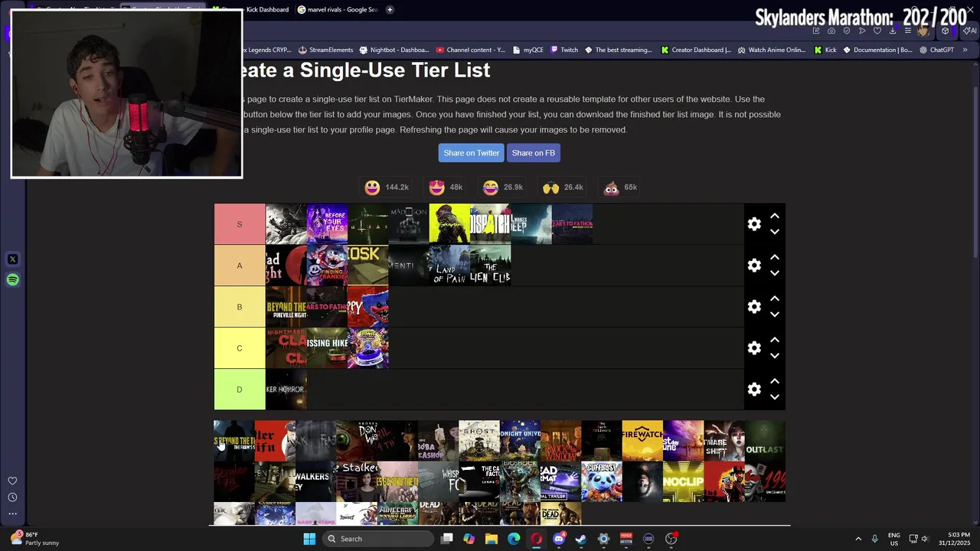Open Nightbot Dashboard bookmark
Image resolution: width=980 pixels, height=551 pixels.
(394, 50)
